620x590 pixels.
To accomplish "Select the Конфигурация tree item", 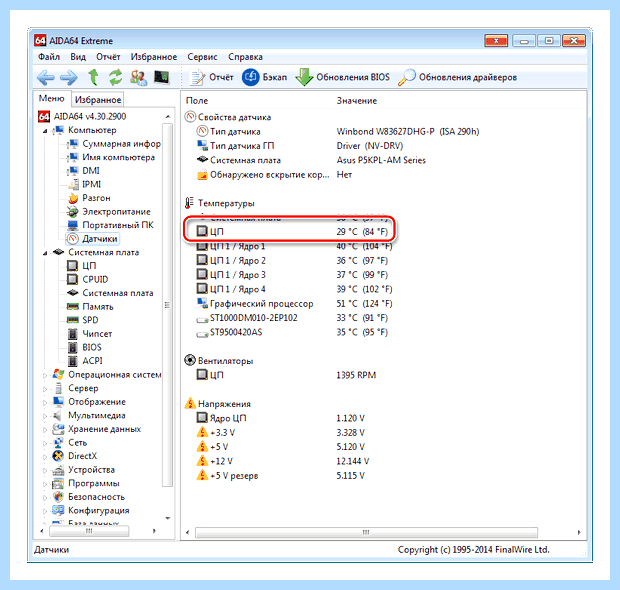I will coord(91,511).
